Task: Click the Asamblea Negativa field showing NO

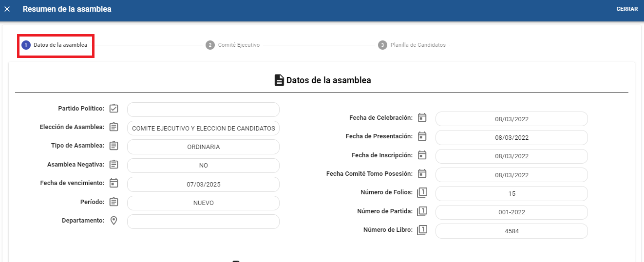Action: pyautogui.click(x=203, y=166)
